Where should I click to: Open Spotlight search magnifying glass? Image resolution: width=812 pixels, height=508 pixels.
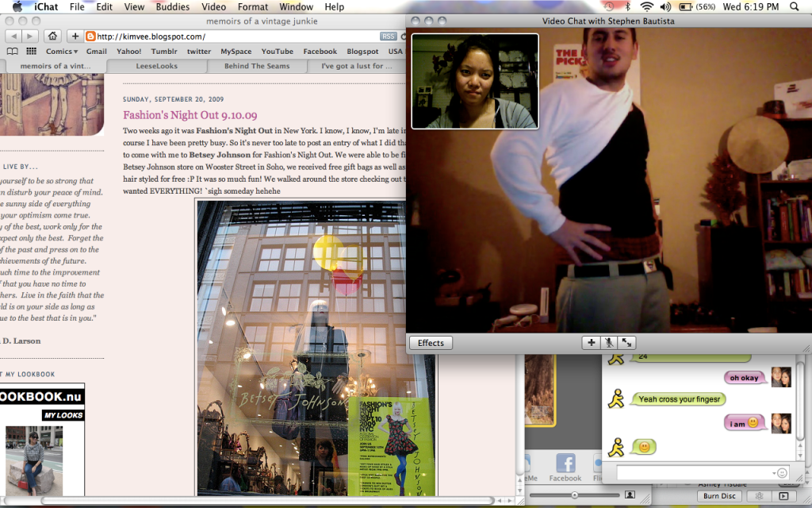pyautogui.click(x=795, y=7)
